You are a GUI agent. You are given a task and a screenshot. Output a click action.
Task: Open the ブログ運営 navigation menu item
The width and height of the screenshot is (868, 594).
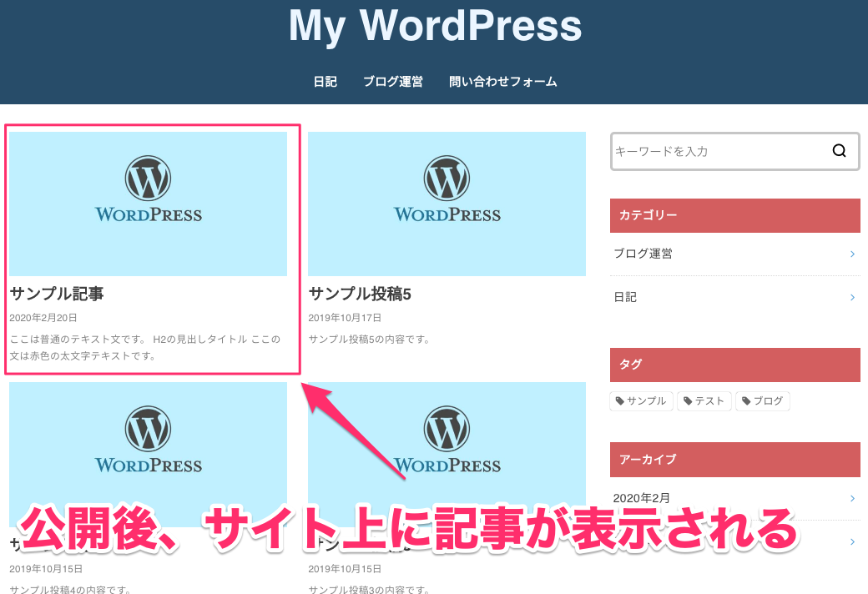[392, 82]
